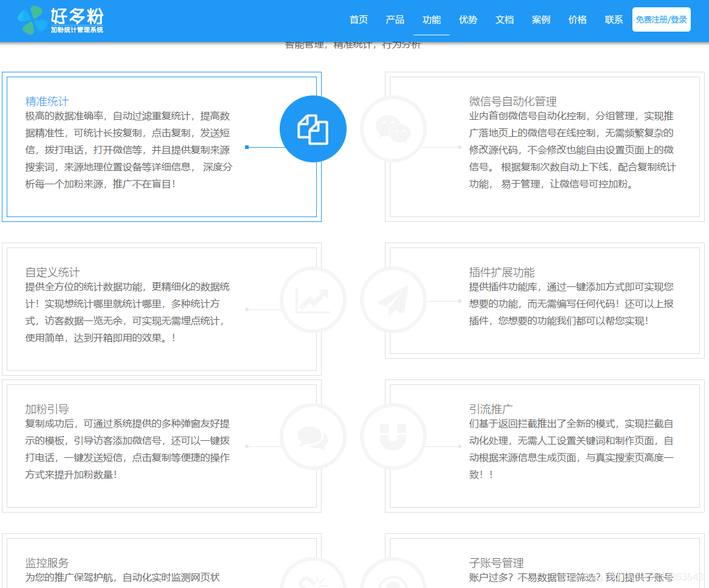This screenshot has width=709, height=588.
Task: Select the 功能 navigation tab
Action: pyautogui.click(x=431, y=20)
